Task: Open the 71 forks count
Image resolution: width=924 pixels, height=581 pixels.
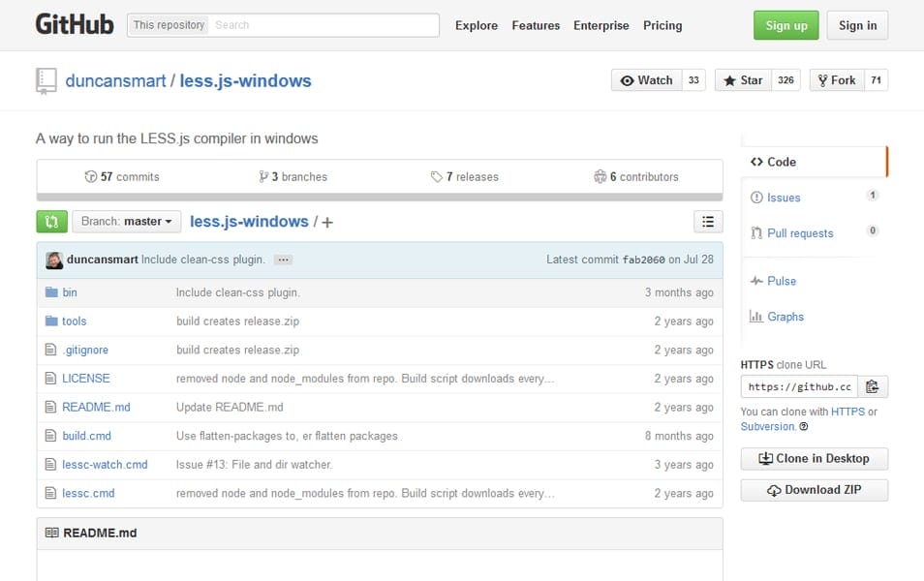Action: (x=877, y=80)
